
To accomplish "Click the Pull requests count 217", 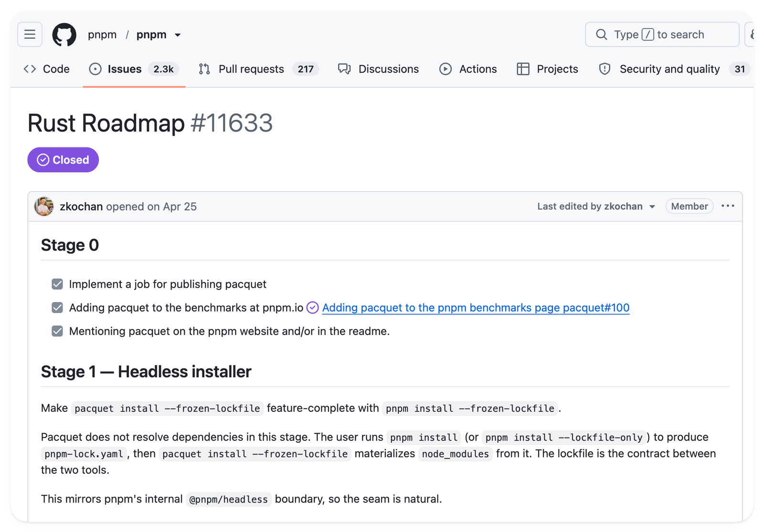I will [x=306, y=69].
